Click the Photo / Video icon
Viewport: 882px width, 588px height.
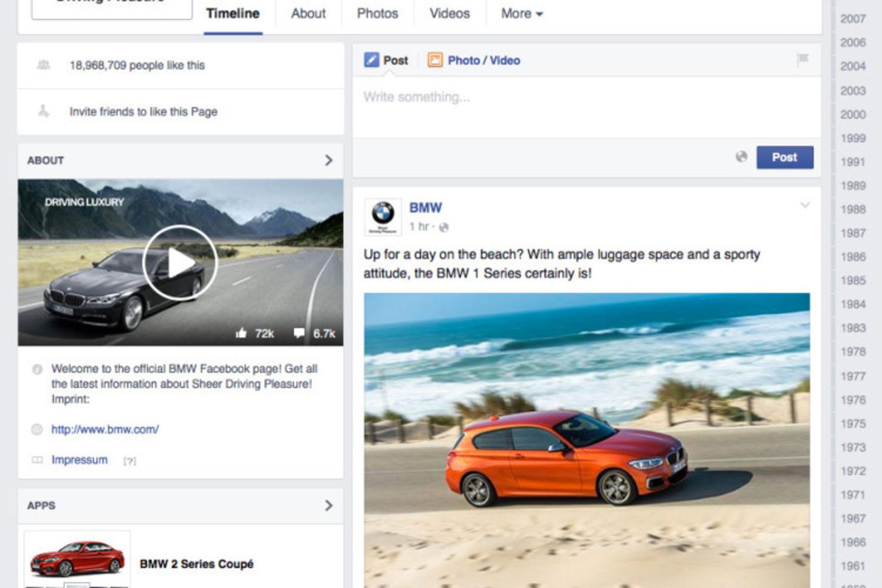coord(435,60)
